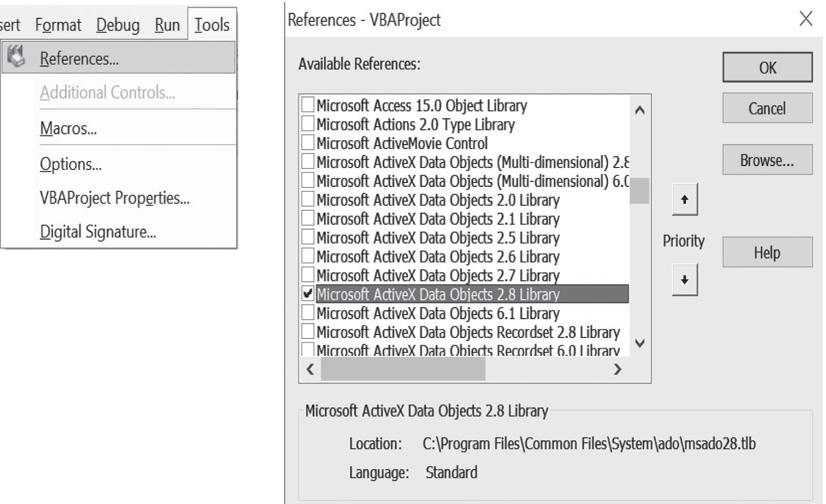Click the Help button

click(x=767, y=252)
